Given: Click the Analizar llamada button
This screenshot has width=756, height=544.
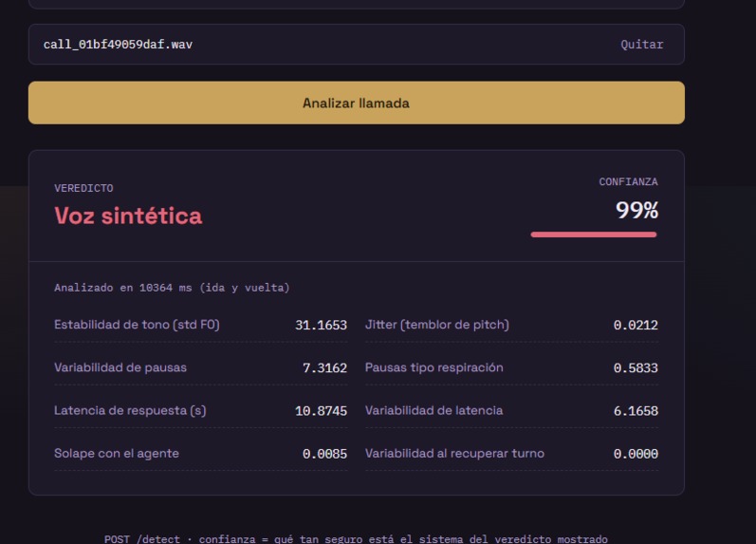Looking at the screenshot, I should 357,103.
